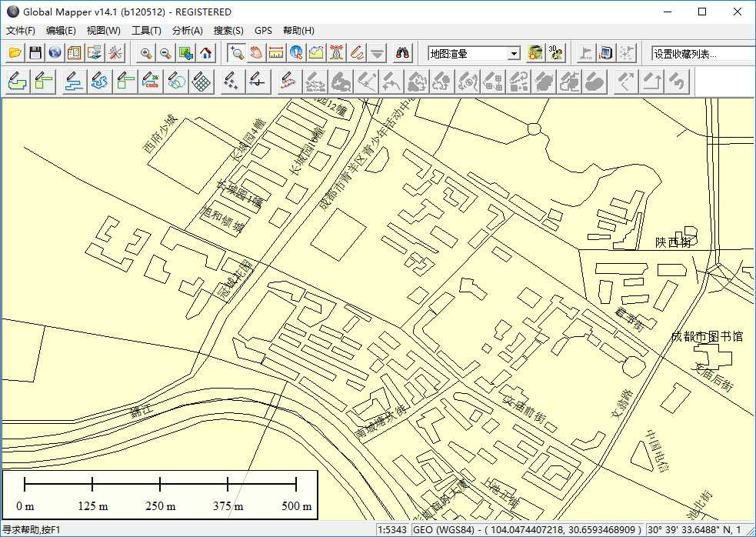Select the red dotted vertex edit tool
756x537 pixels.
289,81
